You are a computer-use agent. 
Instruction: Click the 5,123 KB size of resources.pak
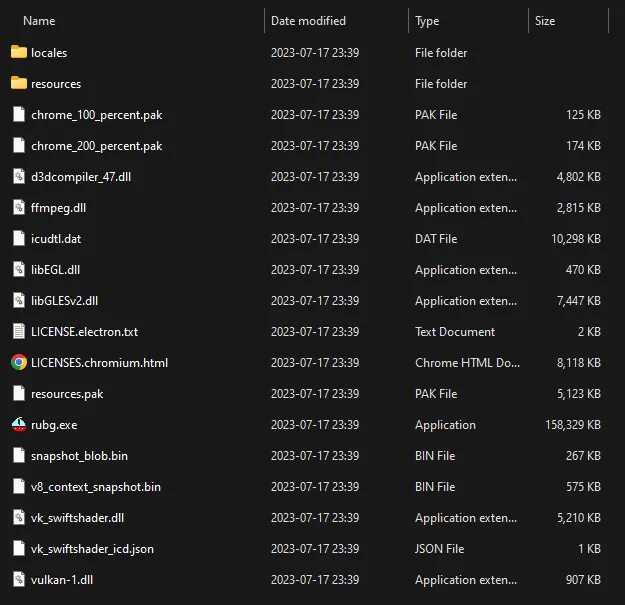click(578, 394)
